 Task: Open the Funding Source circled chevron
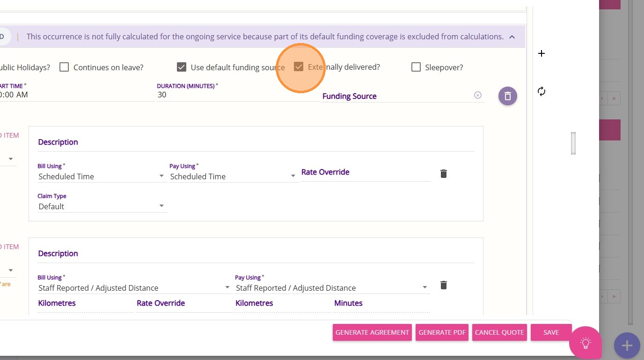pos(478,95)
